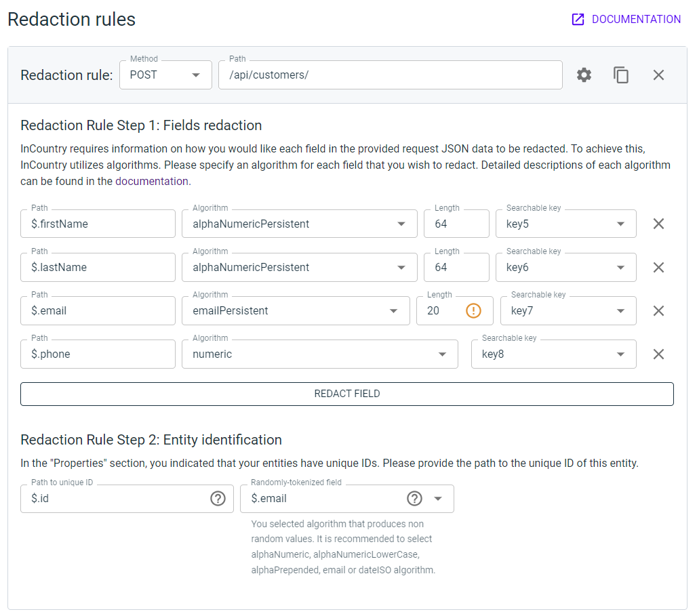
Task: Open the redaction rule settings gear
Action: 584,75
